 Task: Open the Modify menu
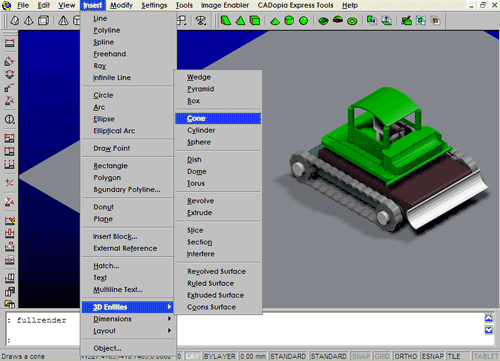(x=121, y=5)
